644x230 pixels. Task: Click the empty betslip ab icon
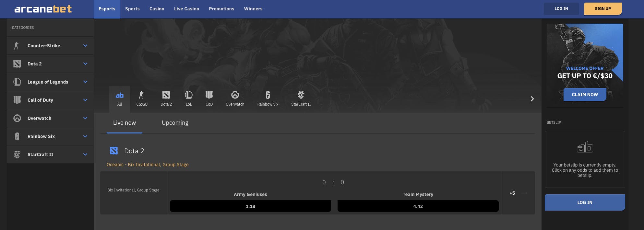coord(585,147)
